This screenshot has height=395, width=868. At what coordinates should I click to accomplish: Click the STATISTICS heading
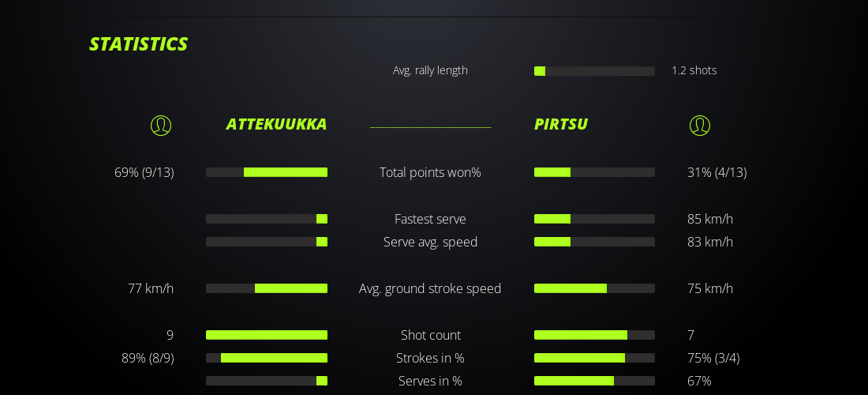(138, 44)
